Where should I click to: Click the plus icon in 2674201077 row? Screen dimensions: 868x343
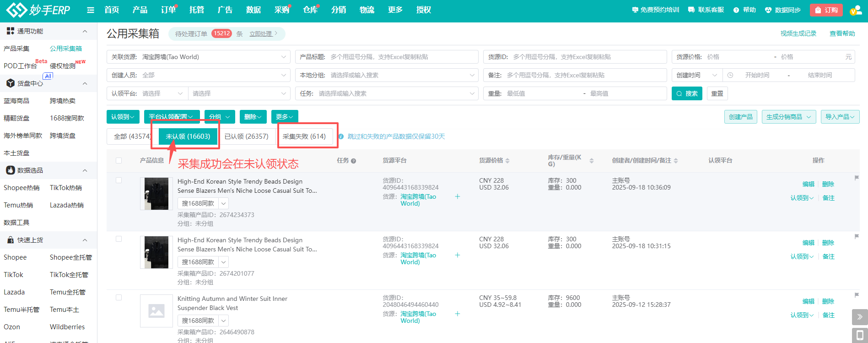457,255
